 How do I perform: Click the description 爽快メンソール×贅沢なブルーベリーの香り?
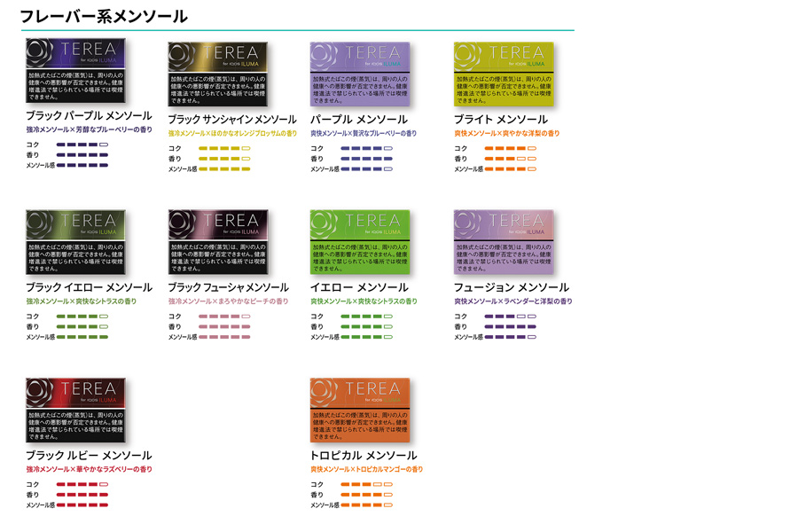pos(364,133)
